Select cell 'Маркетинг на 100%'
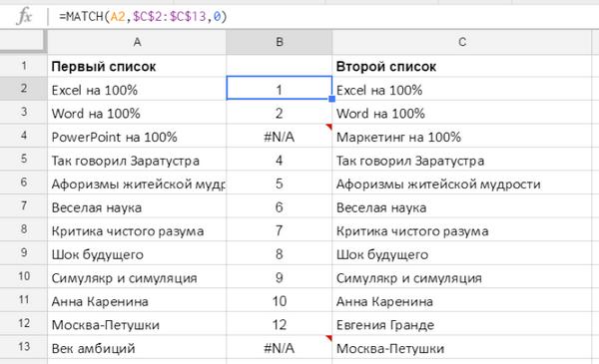The width and height of the screenshot is (599, 364). 462,136
